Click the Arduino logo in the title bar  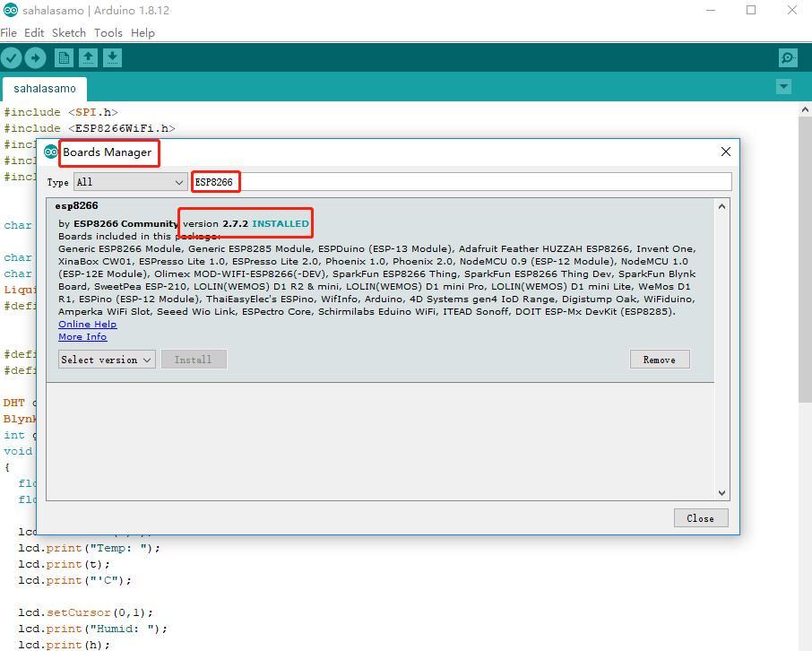(11, 10)
